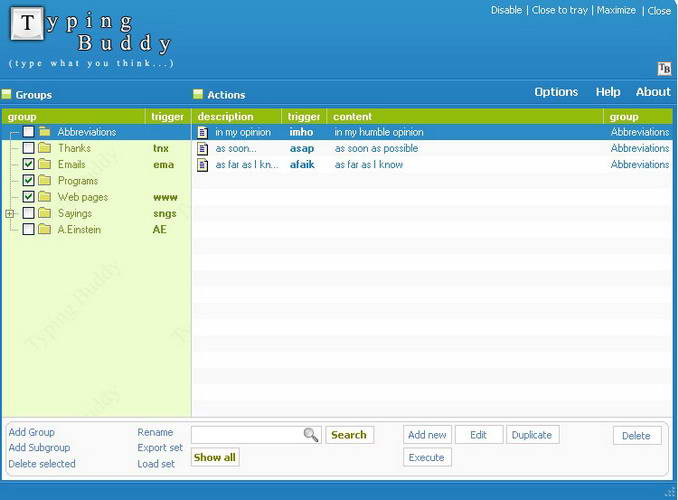Select 'in my humble opinion' content cell
Image resolution: width=678 pixels, height=500 pixels.
[379, 132]
